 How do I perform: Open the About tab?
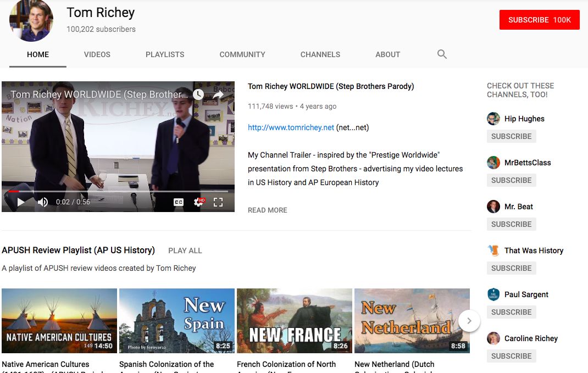point(388,55)
